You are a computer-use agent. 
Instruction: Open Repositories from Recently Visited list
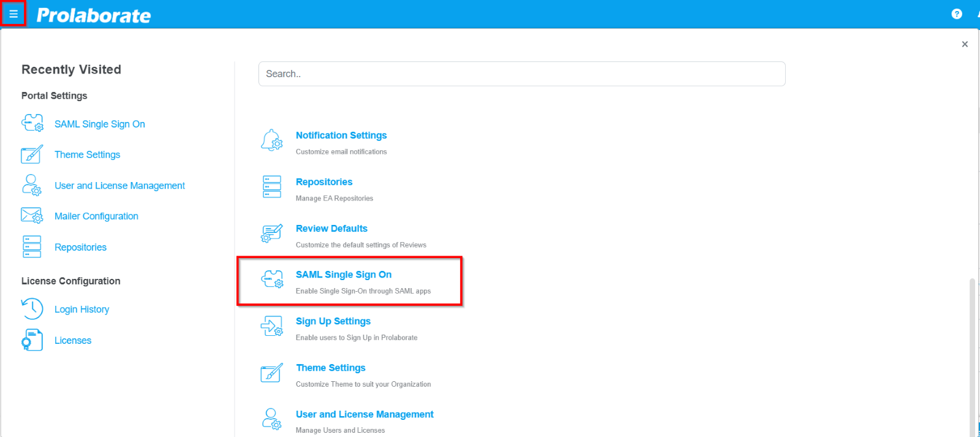pos(80,247)
